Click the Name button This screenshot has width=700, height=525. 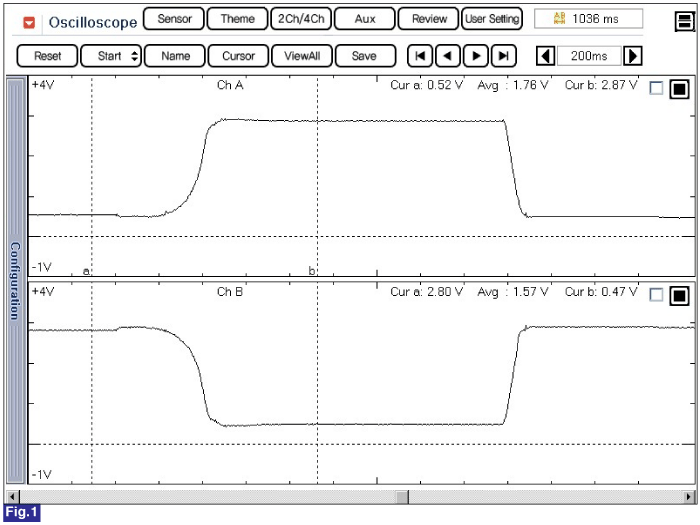point(175,56)
